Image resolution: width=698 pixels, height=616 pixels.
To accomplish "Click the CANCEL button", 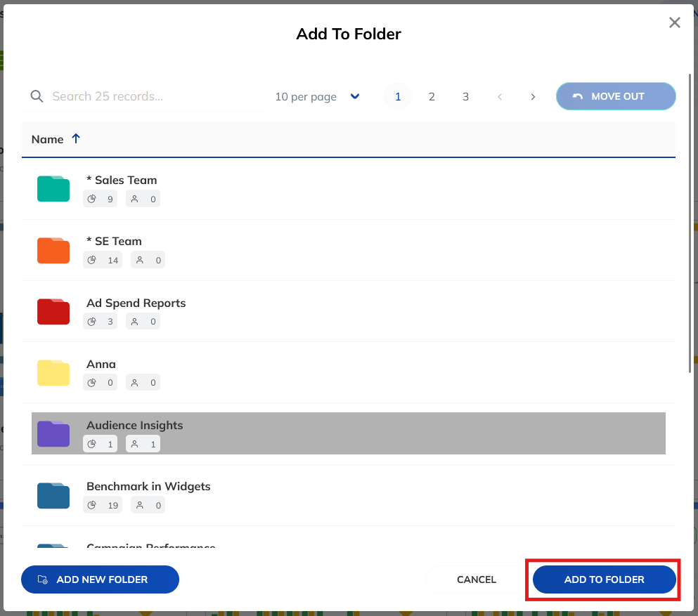I will click(477, 579).
